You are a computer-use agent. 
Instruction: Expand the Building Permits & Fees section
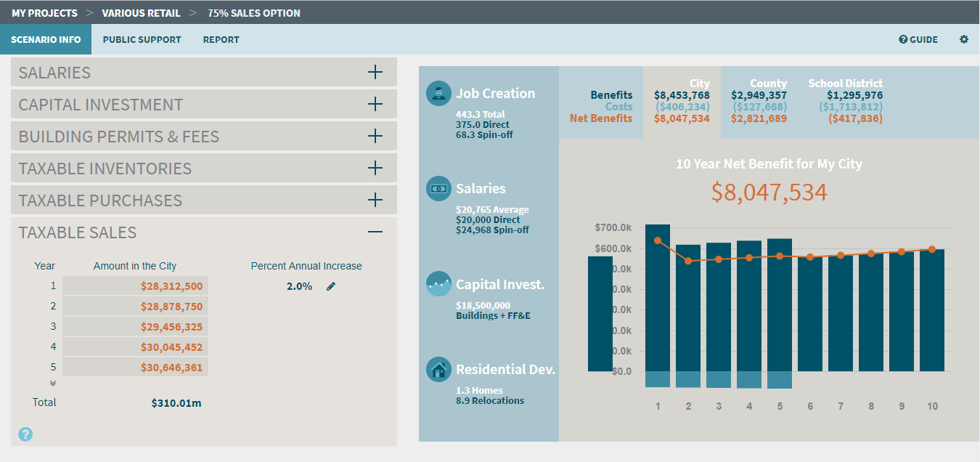[375, 137]
